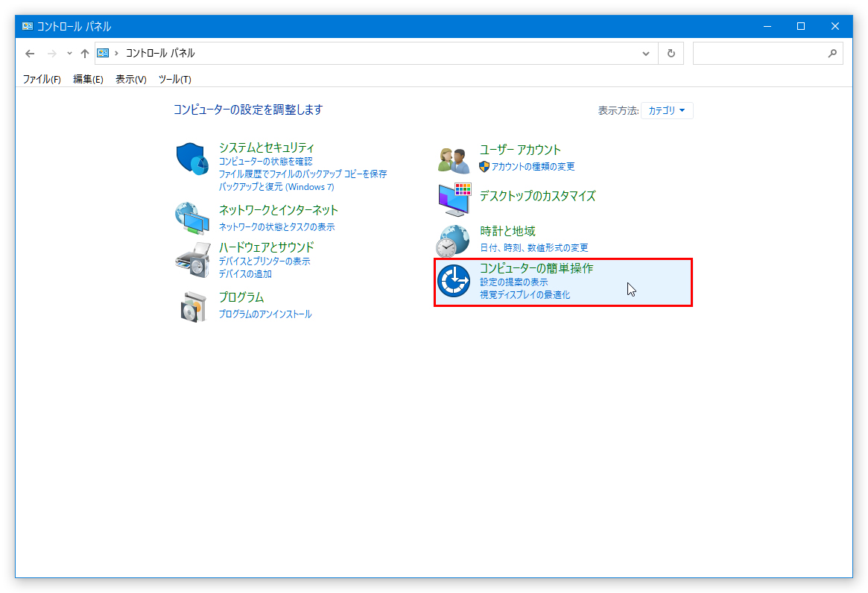Screen dimensions: 868x593
Task: Open プログラム heading link
Action: pyautogui.click(x=241, y=297)
